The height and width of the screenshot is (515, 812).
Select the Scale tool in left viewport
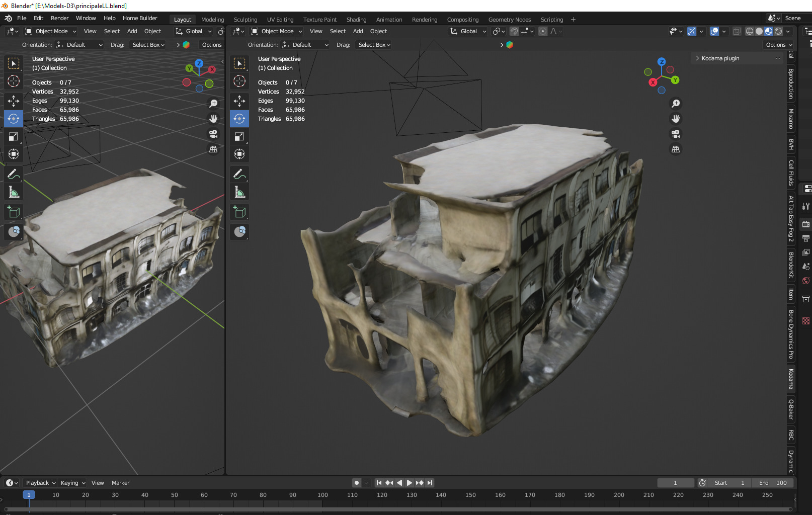point(14,136)
